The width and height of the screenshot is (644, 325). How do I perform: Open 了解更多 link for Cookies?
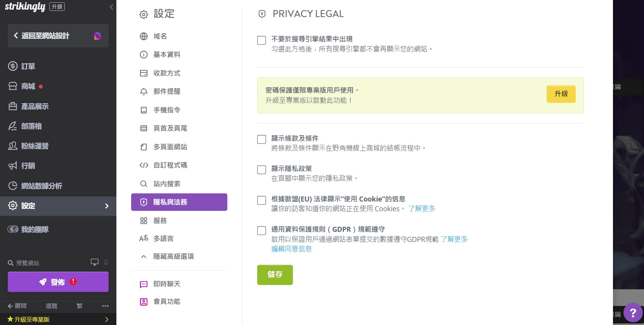(x=422, y=209)
